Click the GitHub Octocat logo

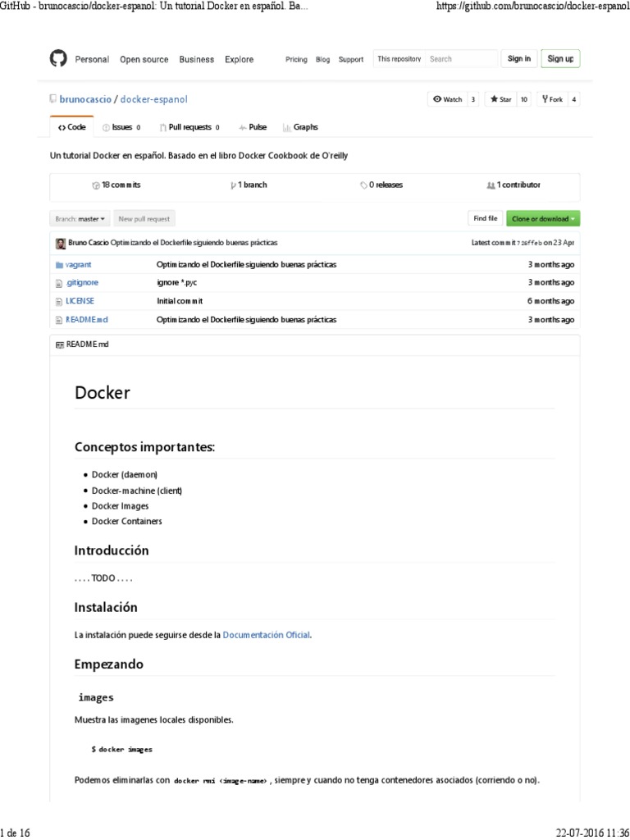pos(58,59)
